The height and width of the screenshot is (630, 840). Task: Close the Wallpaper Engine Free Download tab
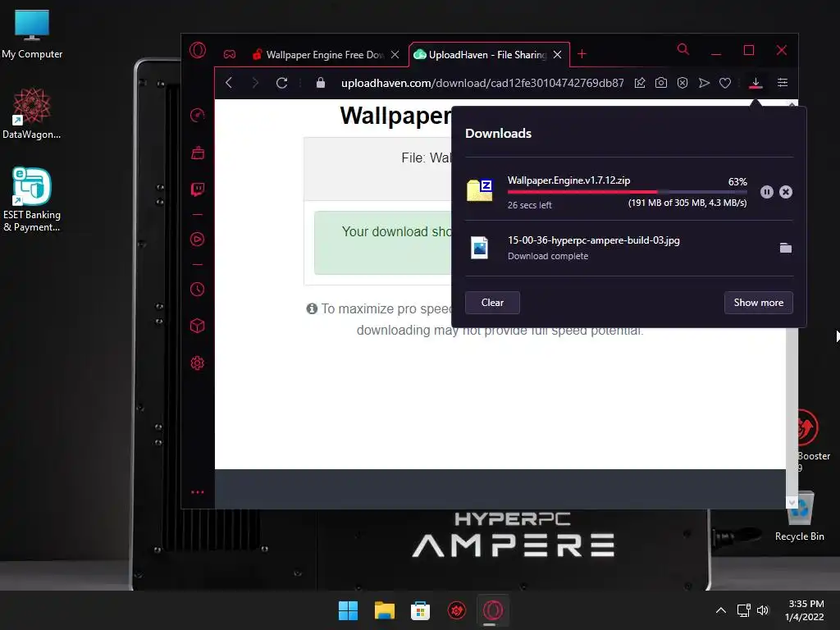point(395,55)
